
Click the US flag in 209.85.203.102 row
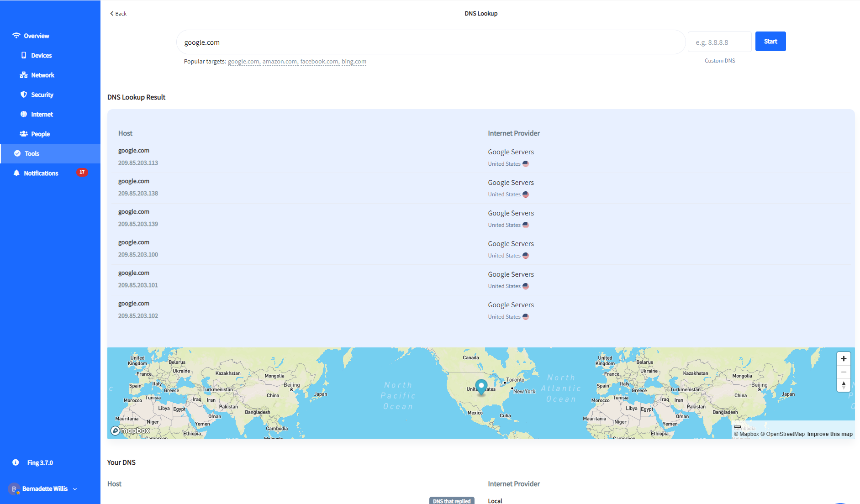coord(526,317)
